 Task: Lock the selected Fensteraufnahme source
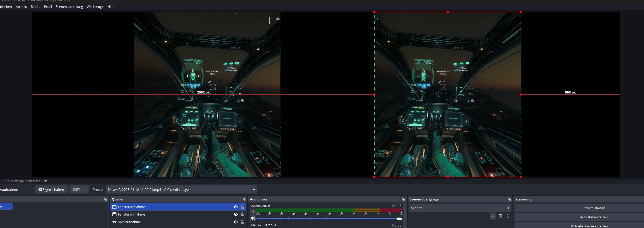point(242,207)
